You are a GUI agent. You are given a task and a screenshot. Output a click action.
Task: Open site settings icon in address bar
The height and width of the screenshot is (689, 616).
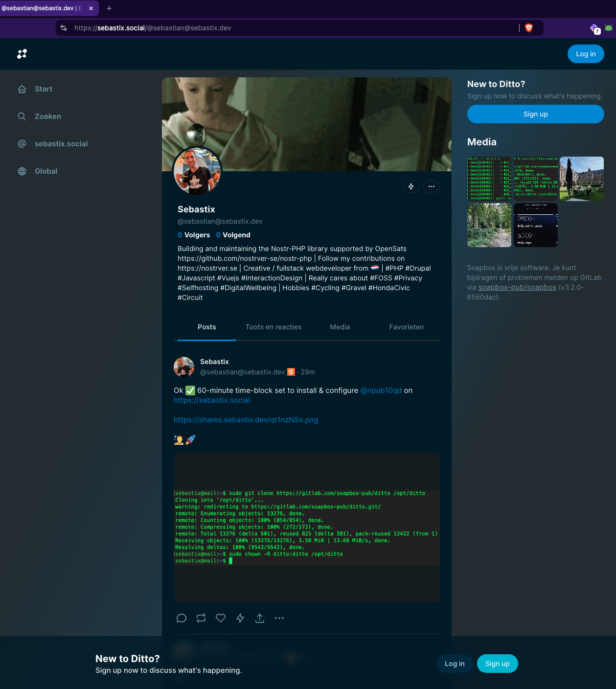pos(64,28)
